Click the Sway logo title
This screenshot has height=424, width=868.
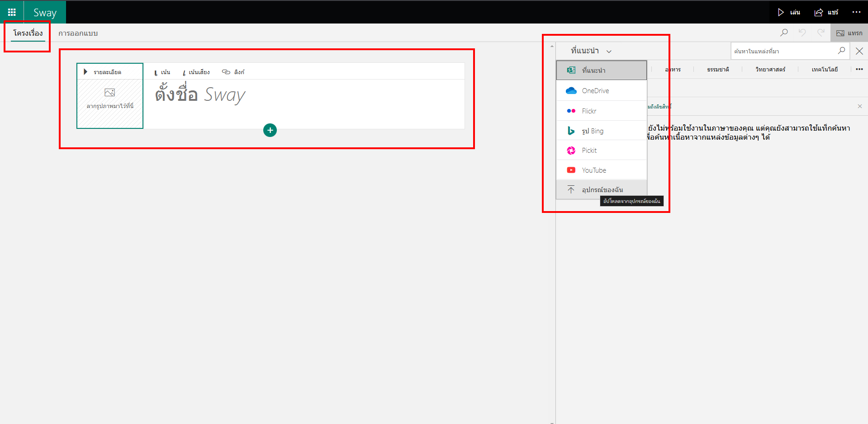tap(45, 13)
